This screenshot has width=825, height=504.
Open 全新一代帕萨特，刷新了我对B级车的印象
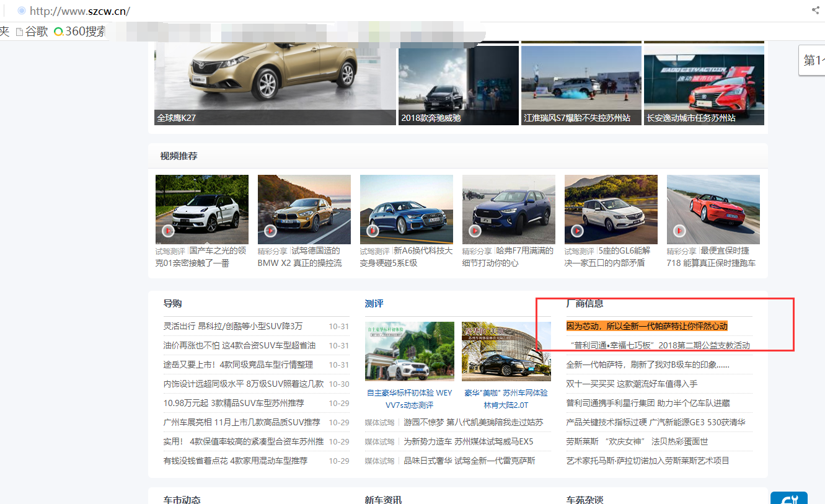[648, 365]
